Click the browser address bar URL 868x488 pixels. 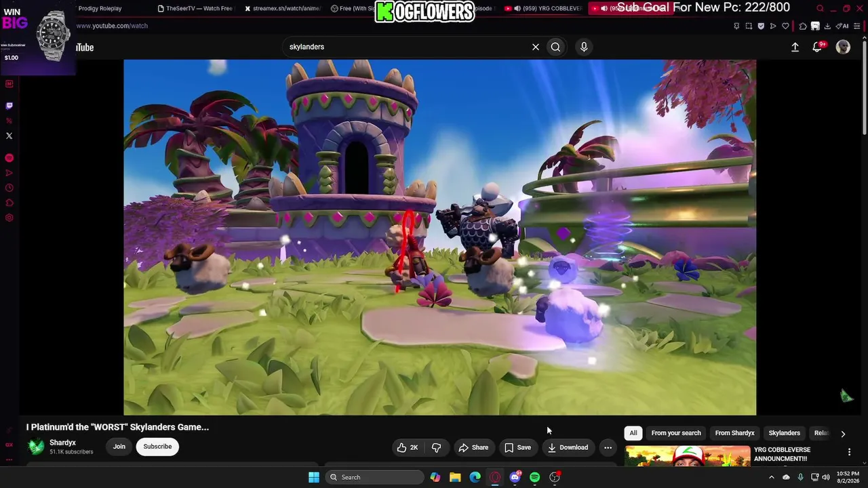[112, 26]
